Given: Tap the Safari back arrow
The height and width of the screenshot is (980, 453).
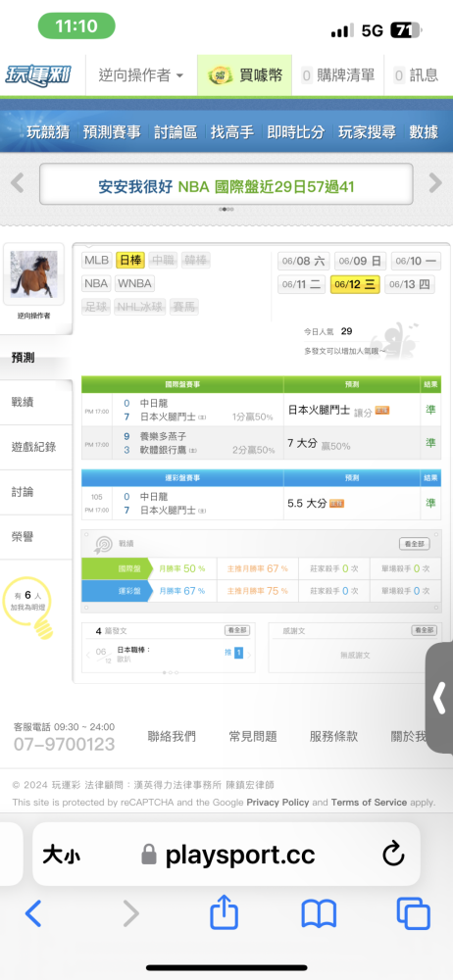Looking at the screenshot, I should pos(33,913).
